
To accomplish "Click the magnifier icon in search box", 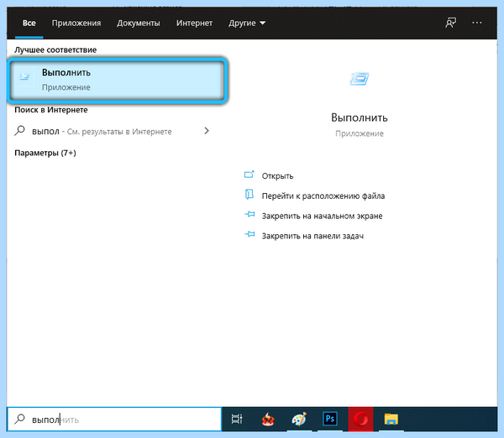I will pos(20,419).
